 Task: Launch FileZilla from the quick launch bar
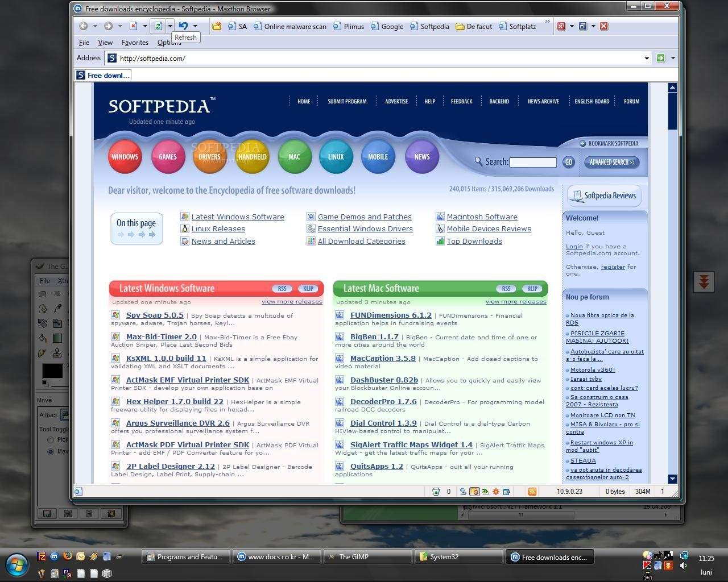tap(42, 556)
